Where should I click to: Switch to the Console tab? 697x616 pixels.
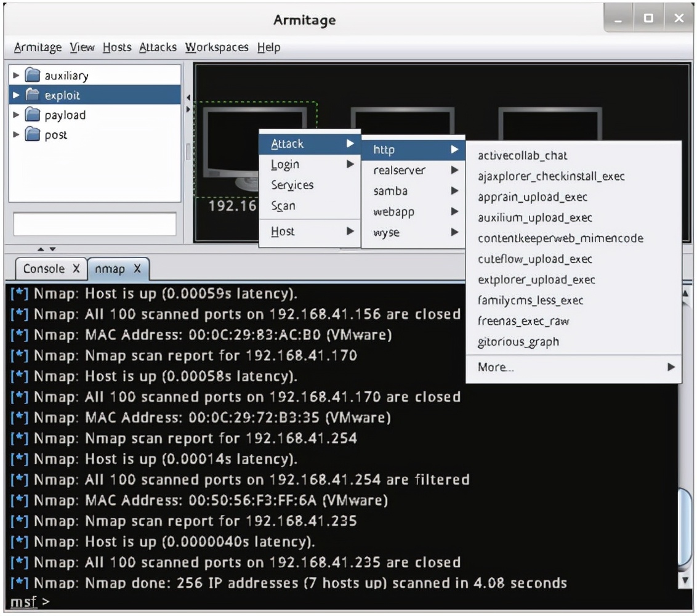click(x=44, y=269)
